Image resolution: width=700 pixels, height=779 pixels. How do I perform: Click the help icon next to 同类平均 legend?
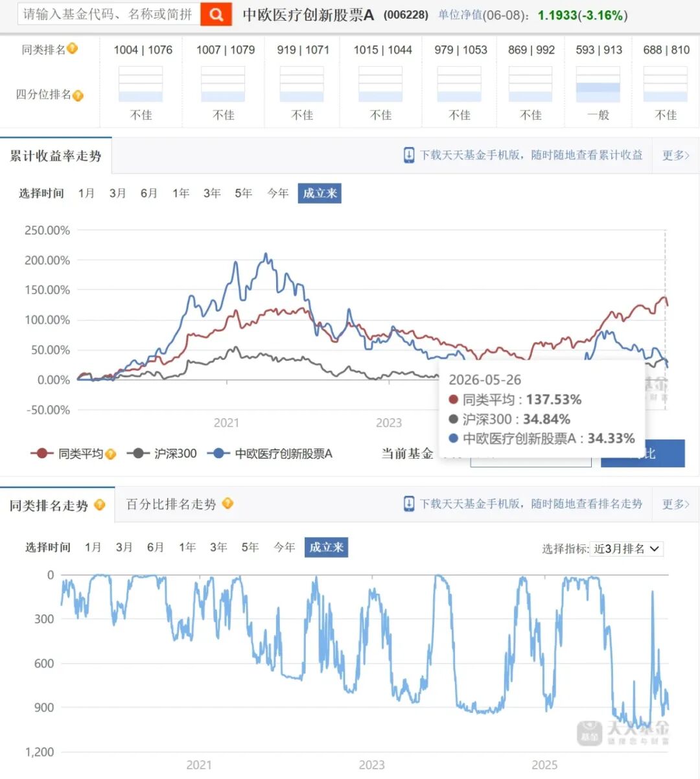pos(111,454)
